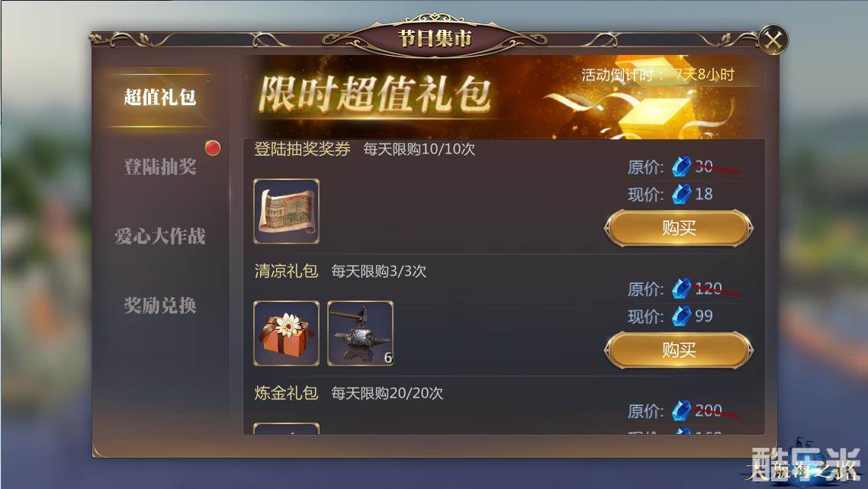Switch to the 登陆抽奖 tab

tap(160, 166)
